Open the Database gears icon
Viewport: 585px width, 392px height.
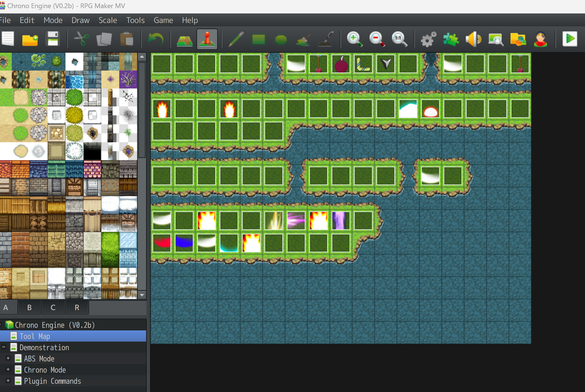pyautogui.click(x=429, y=39)
